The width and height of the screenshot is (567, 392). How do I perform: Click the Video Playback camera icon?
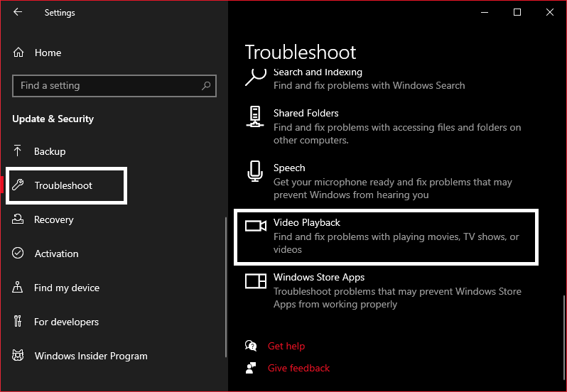pos(256,226)
